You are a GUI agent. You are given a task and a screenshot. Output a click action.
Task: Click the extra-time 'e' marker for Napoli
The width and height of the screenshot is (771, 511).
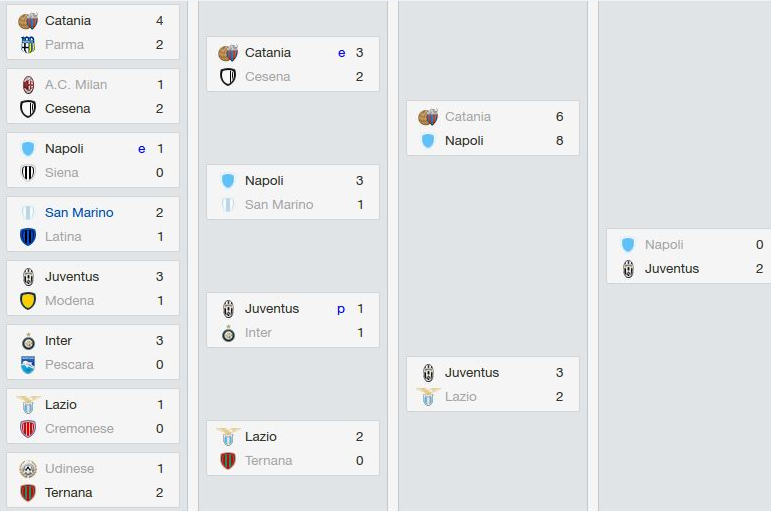pyautogui.click(x=142, y=149)
